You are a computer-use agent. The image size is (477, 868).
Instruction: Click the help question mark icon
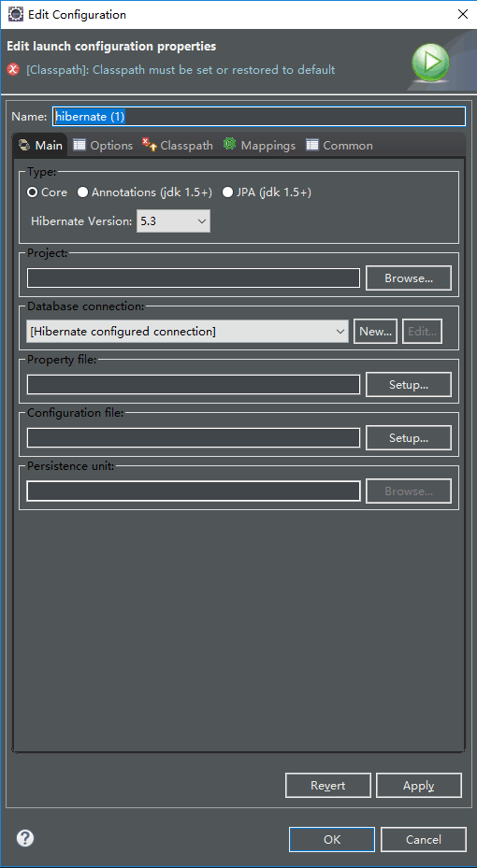(x=25, y=837)
